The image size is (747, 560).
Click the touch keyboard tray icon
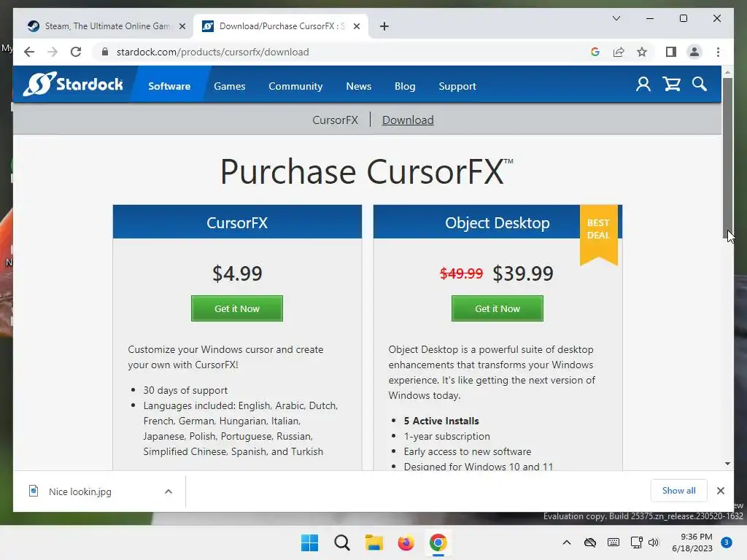tap(614, 542)
